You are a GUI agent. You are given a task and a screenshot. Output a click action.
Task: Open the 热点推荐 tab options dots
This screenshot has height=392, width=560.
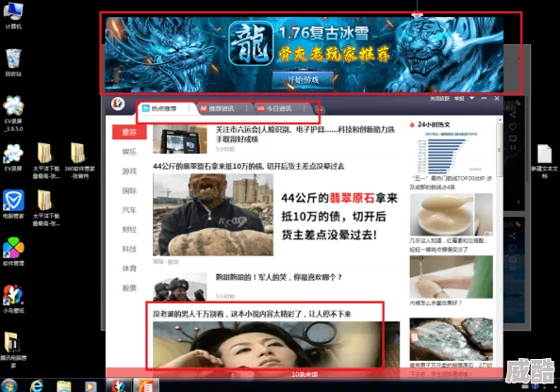click(189, 108)
